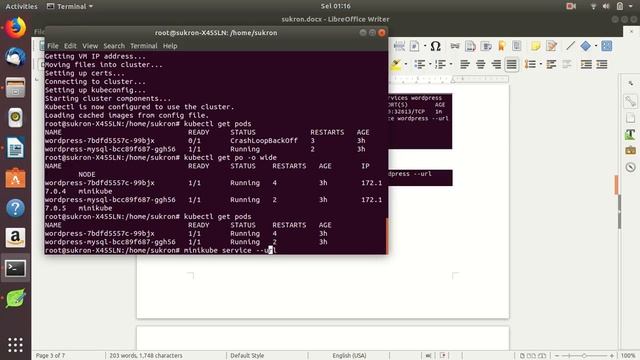Open the terminal Help menu
The height and width of the screenshot is (360, 640).
(x=170, y=46)
